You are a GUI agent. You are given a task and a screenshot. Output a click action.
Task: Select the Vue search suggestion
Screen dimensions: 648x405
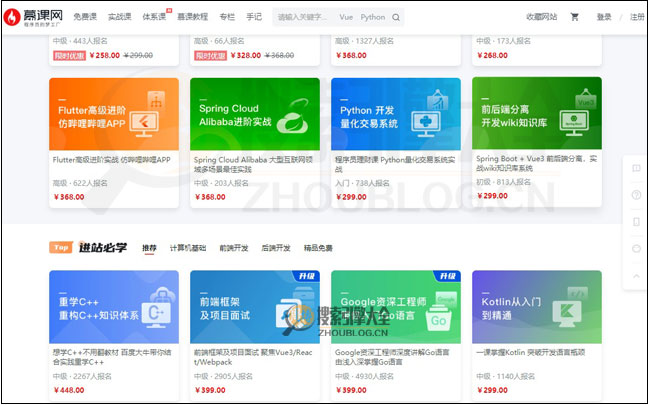pos(346,17)
